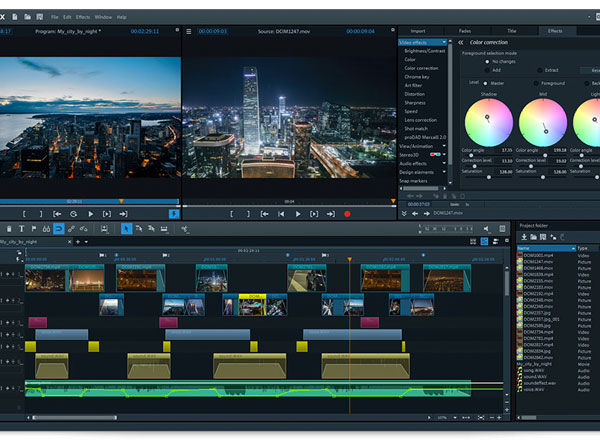Screen dimensions: 600x440
Task: Click the set chapter marker flag icon
Action: pyautogui.click(x=34, y=229)
